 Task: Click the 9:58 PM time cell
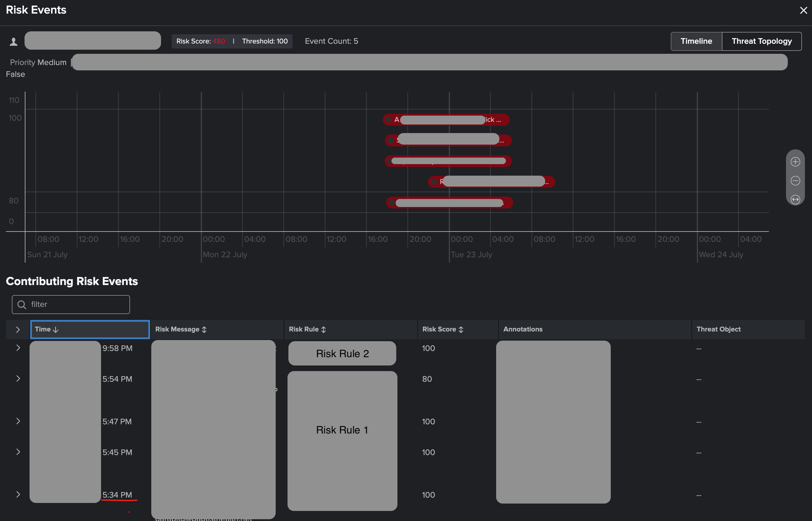click(x=117, y=348)
